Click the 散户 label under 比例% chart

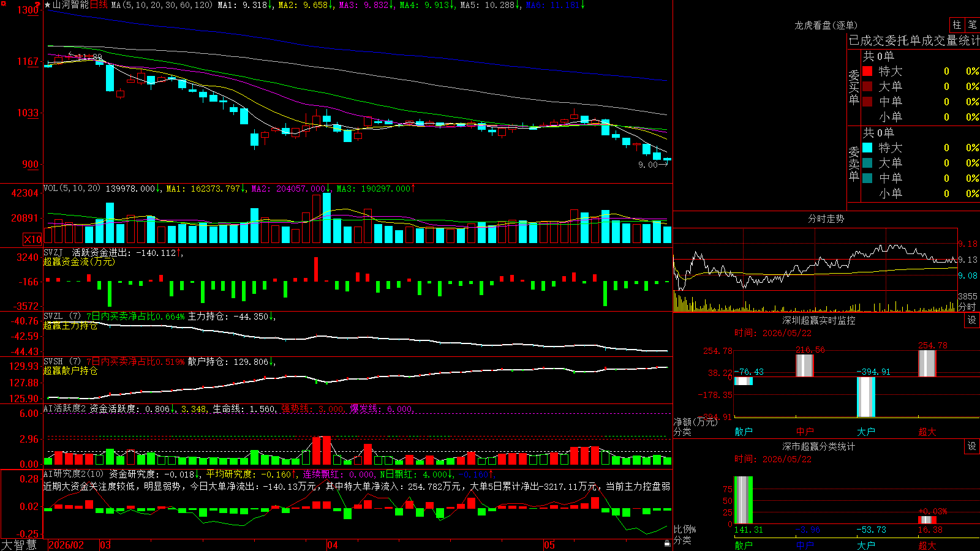tap(744, 545)
